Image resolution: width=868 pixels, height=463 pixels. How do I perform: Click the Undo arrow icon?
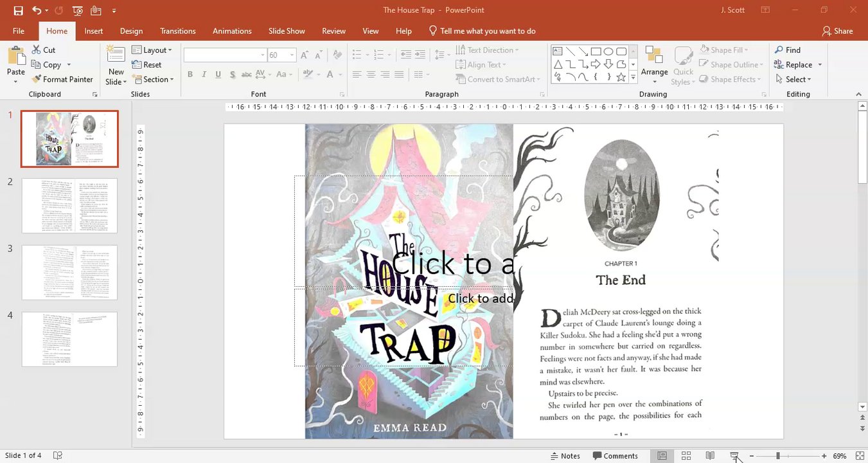coord(37,10)
